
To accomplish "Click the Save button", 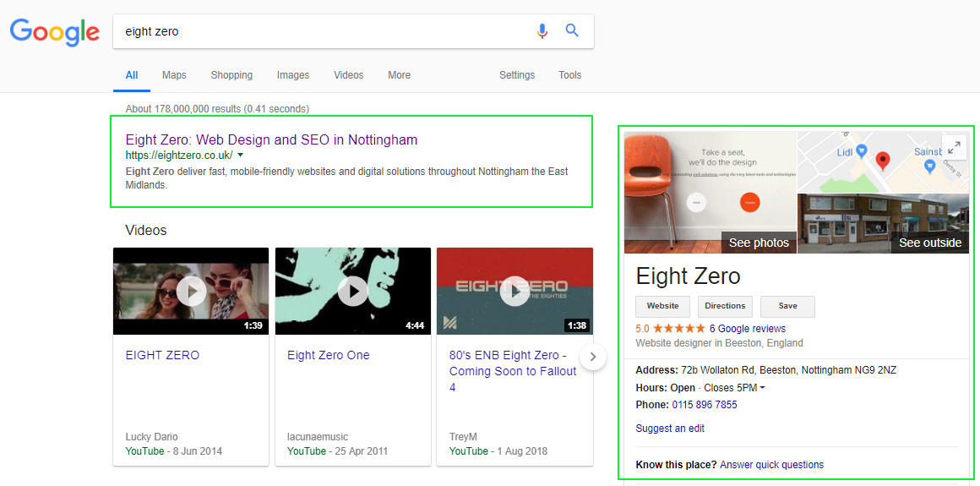I will (x=787, y=307).
